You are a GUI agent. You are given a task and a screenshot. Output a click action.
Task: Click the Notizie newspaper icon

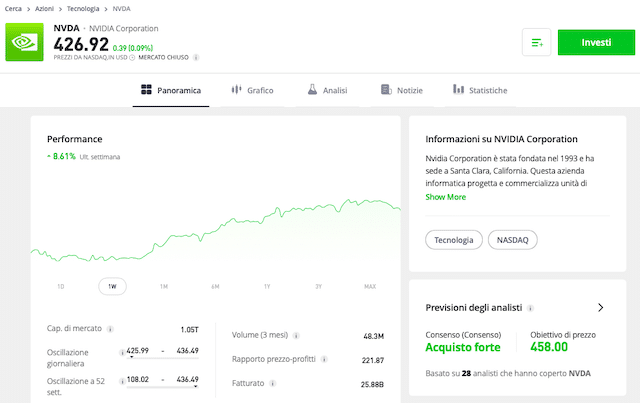(x=386, y=89)
